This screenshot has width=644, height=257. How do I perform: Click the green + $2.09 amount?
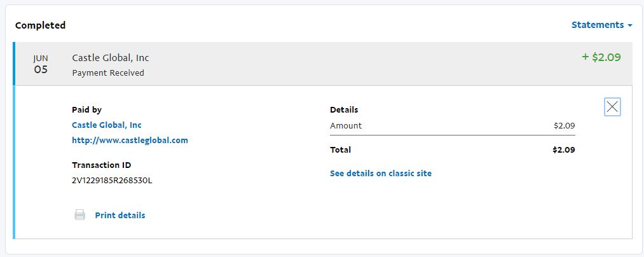pos(601,57)
